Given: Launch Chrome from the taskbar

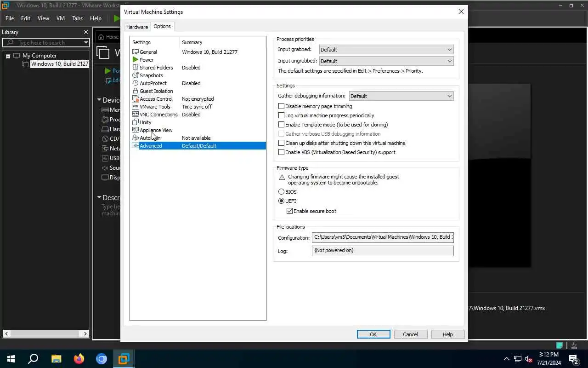Looking at the screenshot, I should [101, 359].
